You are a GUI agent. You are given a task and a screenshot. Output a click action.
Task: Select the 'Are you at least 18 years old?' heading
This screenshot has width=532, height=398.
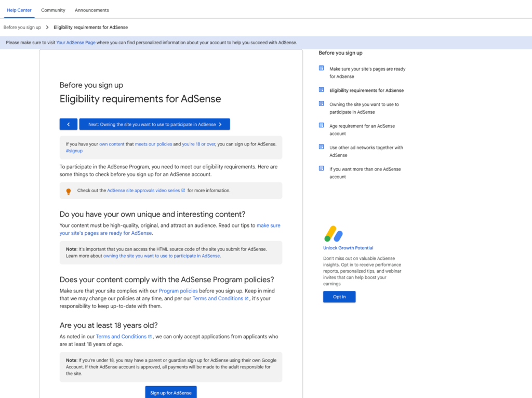click(x=109, y=325)
